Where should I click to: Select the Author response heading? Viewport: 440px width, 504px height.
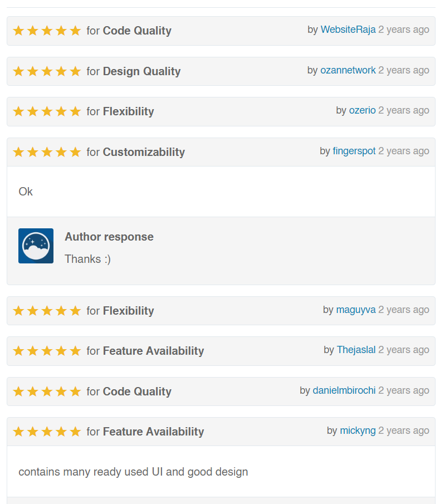109,237
